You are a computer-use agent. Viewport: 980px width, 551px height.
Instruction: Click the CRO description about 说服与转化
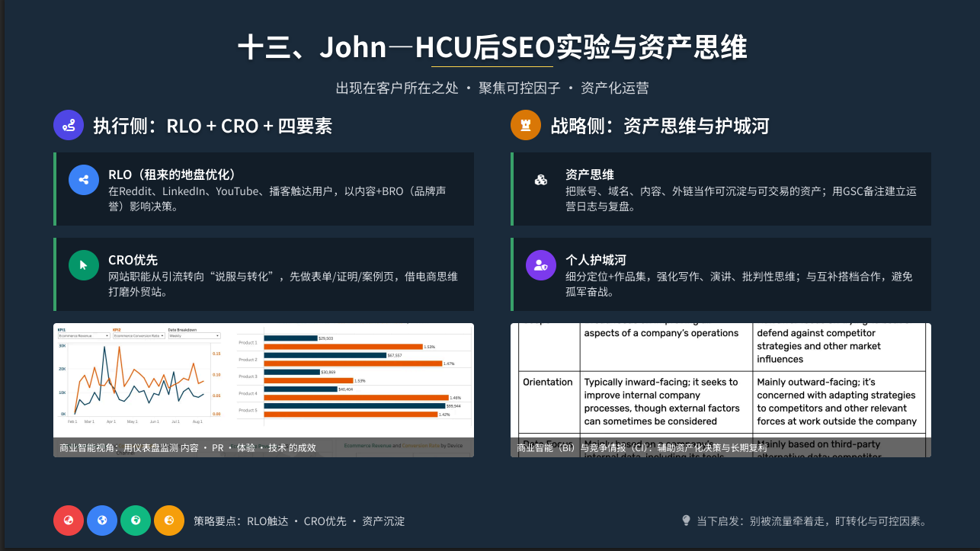[x=283, y=284]
